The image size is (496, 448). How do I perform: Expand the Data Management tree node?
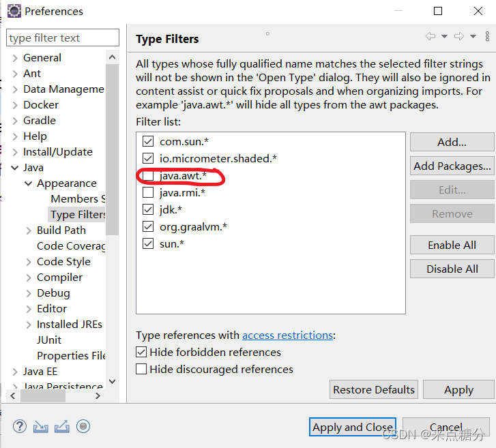(x=15, y=89)
